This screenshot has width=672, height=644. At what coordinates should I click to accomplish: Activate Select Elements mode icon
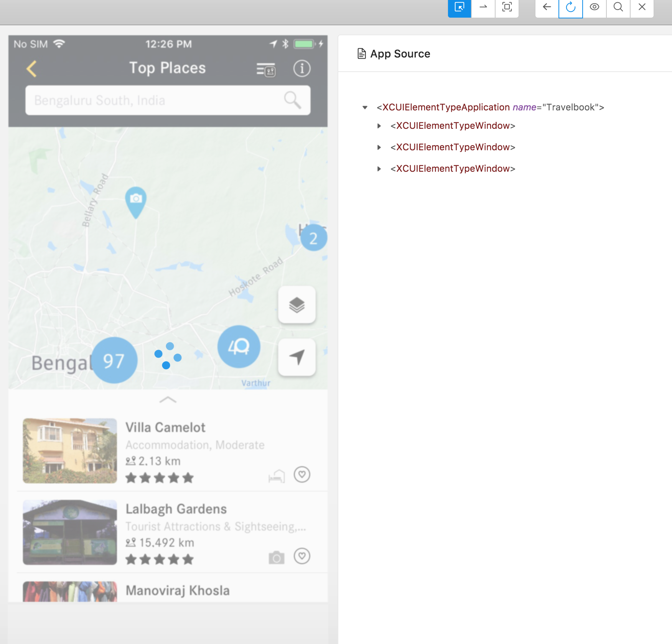[x=459, y=7]
